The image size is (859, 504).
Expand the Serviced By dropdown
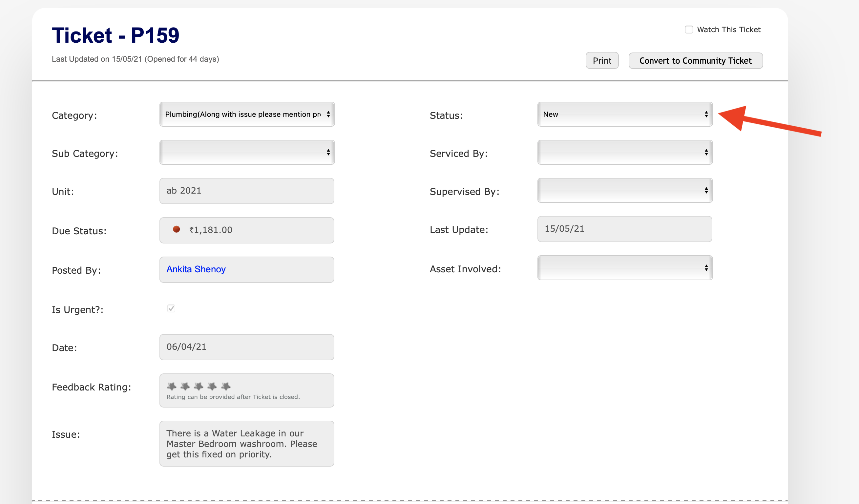point(625,152)
